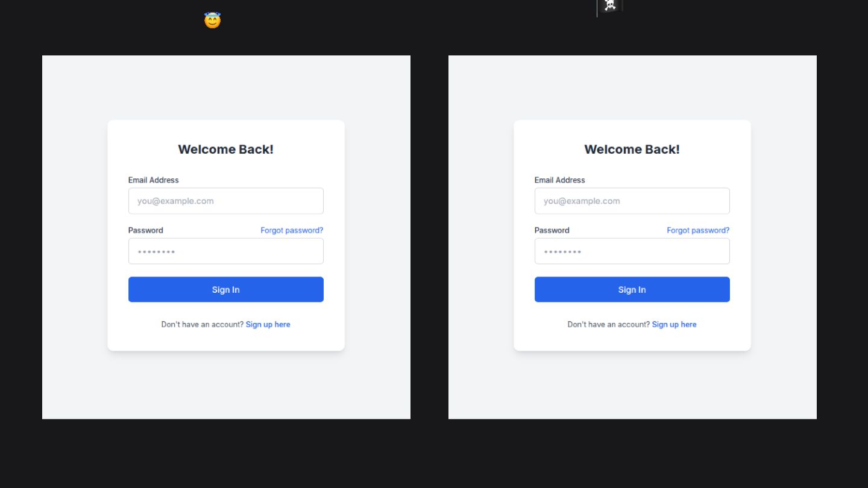Viewport: 868px width, 488px height.
Task: Open Forgot password? link in right form
Action: click(698, 230)
